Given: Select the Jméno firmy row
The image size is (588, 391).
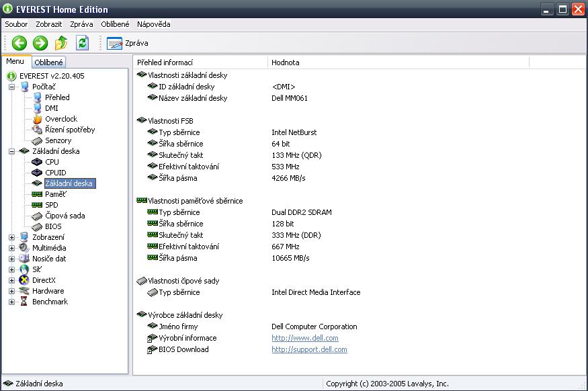Looking at the screenshot, I should tap(178, 327).
